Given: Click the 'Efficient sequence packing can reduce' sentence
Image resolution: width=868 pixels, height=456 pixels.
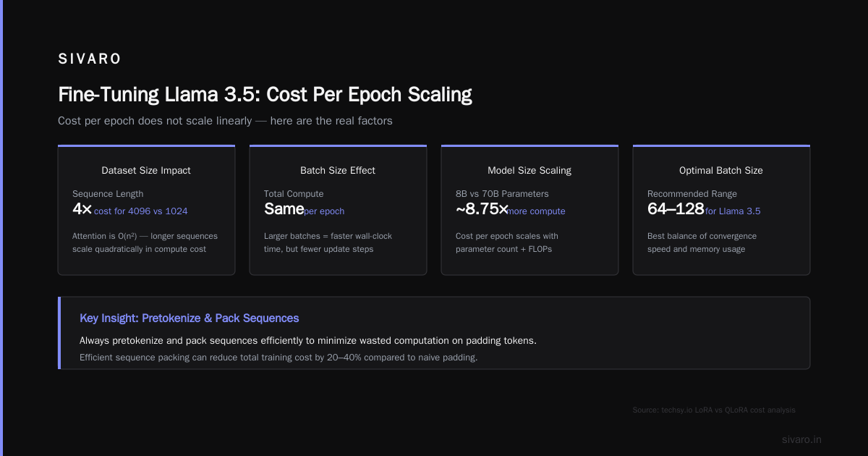Looking at the screenshot, I should click(278, 358).
